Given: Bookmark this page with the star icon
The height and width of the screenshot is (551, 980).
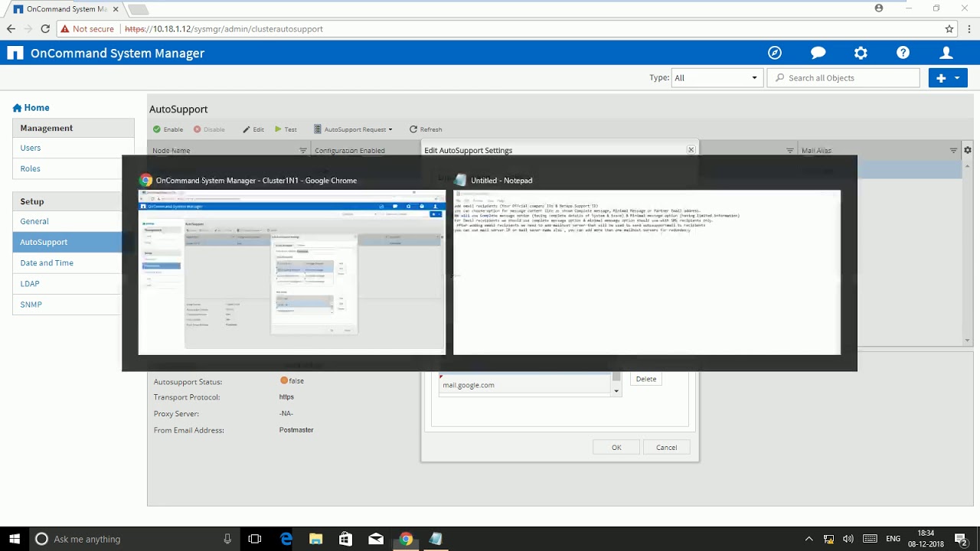Looking at the screenshot, I should pyautogui.click(x=949, y=29).
